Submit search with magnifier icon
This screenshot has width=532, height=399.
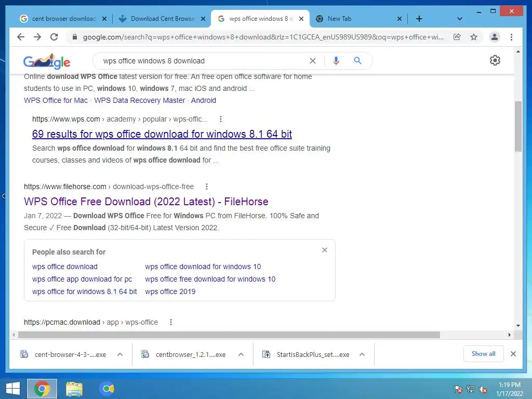[357, 61]
